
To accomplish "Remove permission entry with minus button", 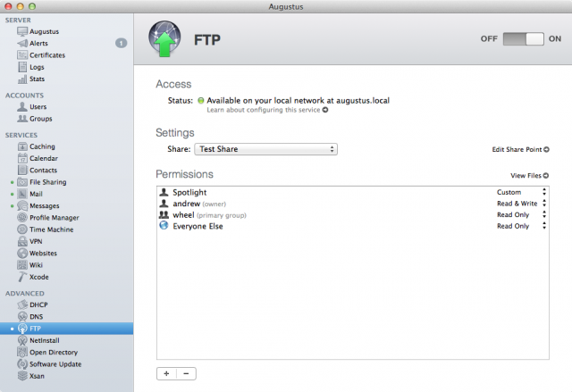I will tap(186, 373).
